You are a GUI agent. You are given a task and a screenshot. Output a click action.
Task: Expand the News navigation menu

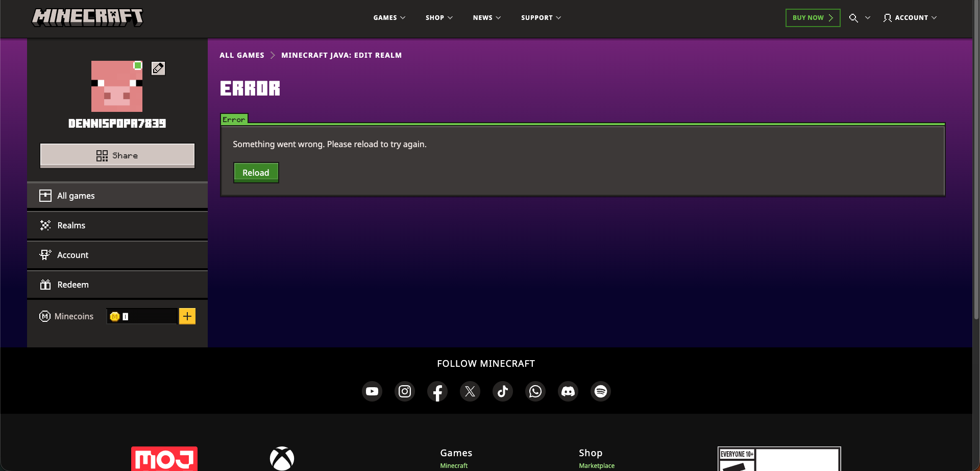point(487,18)
